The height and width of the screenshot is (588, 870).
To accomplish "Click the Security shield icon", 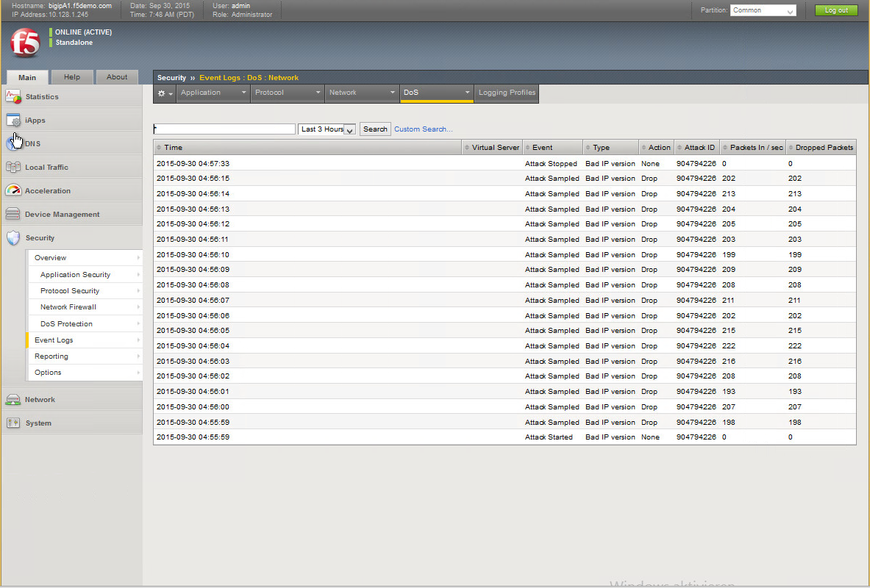I will [x=13, y=238].
